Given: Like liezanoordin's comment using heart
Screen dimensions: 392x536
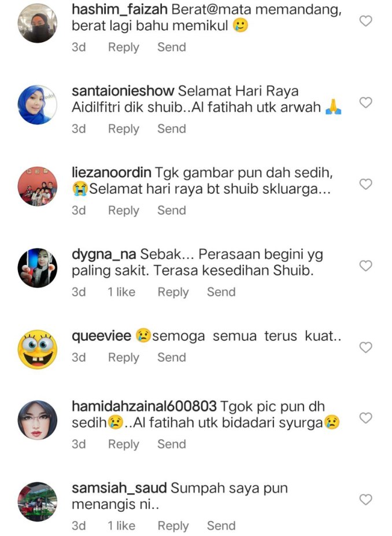Looking at the screenshot, I should pyautogui.click(x=366, y=184).
